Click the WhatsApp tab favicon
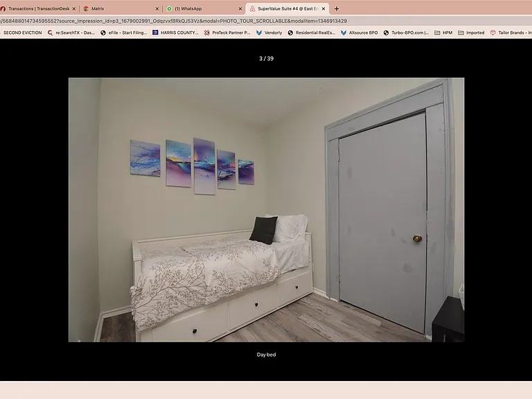The image size is (532, 399). tap(169, 9)
